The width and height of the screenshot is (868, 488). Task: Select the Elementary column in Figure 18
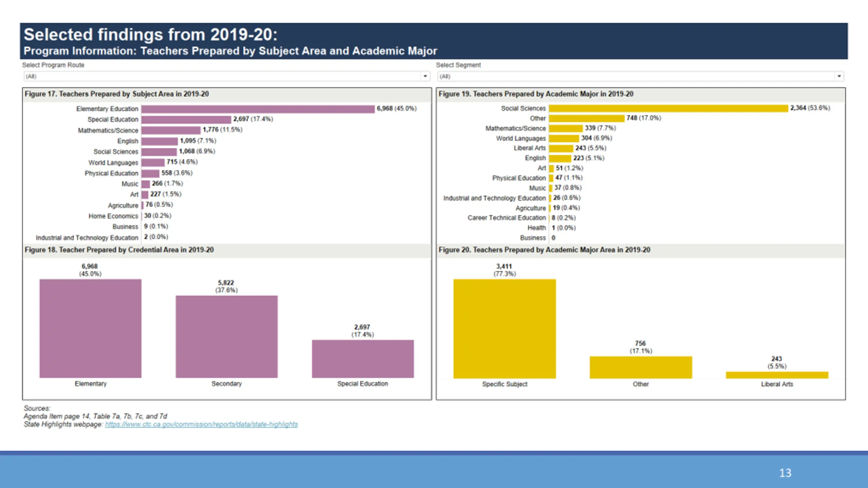coord(91,328)
